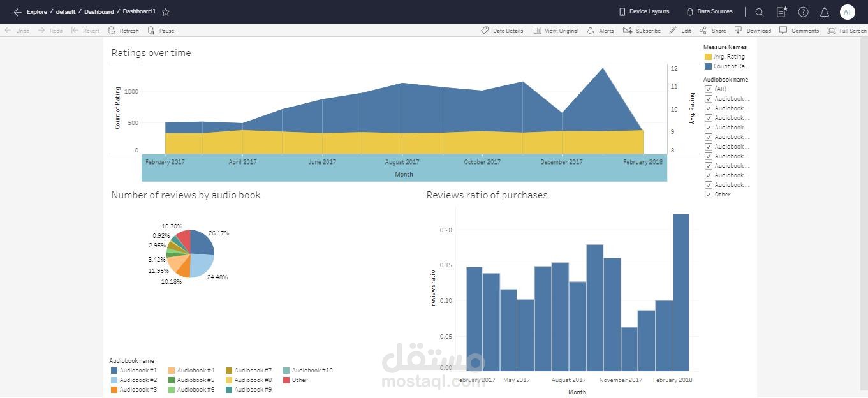Highlight Audiobook #3 in the bottom legend

click(134, 390)
